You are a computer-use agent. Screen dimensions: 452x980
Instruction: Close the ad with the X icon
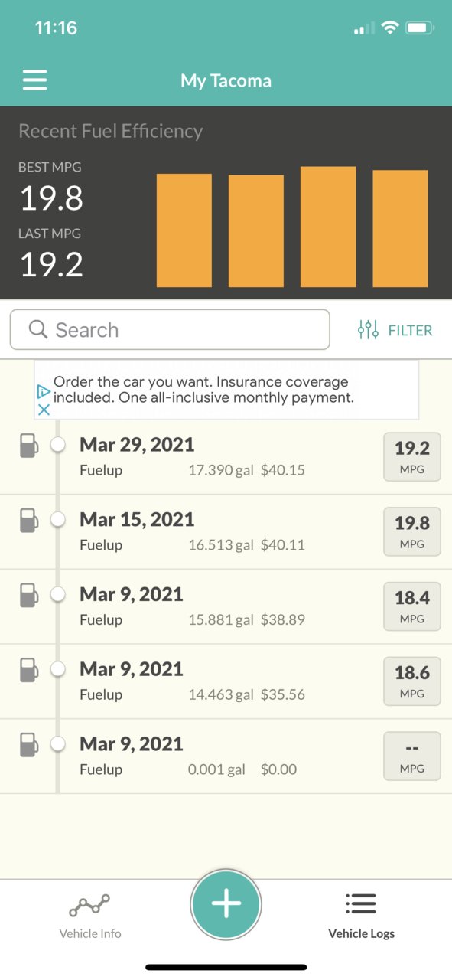click(44, 410)
